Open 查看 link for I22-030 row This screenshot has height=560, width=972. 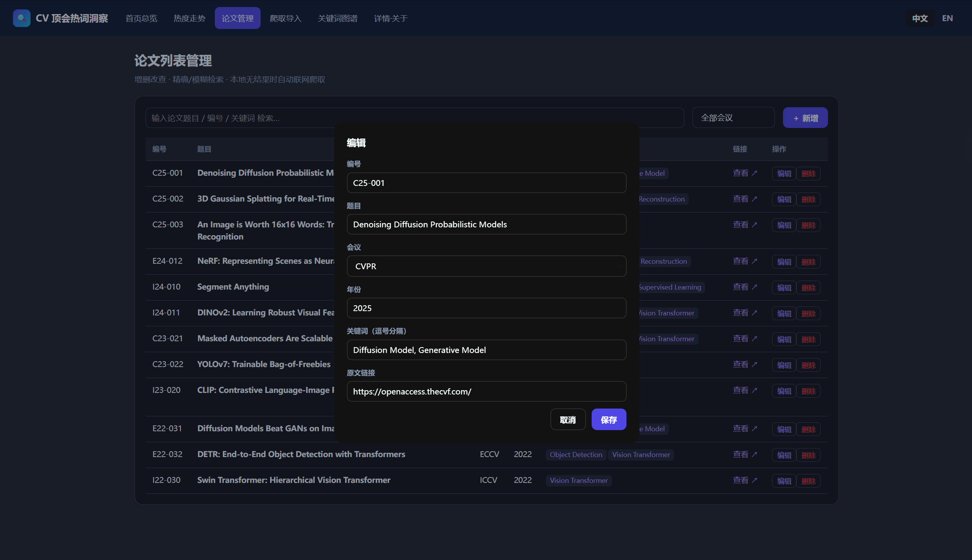click(745, 480)
